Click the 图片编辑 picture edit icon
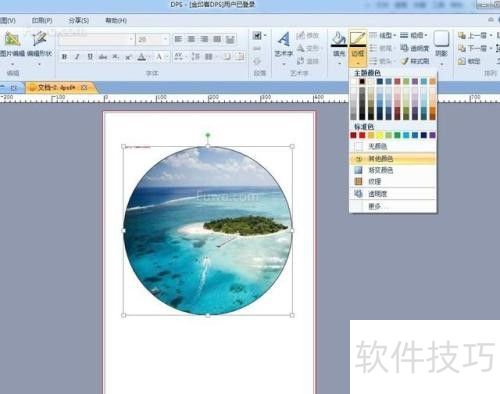Screen dimensions: 500x394 12,40
